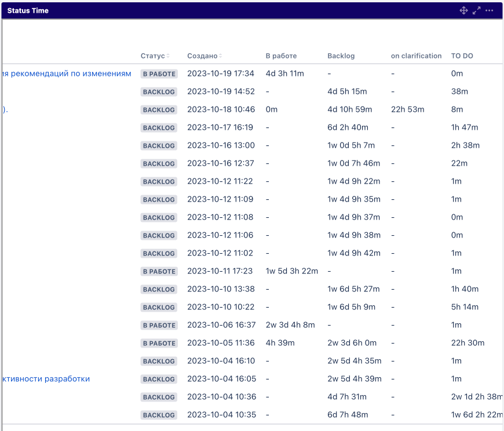The height and width of the screenshot is (431, 504).
Task: Click the BACKLOG badge for 2023-10-19 14:52
Action: tap(159, 92)
